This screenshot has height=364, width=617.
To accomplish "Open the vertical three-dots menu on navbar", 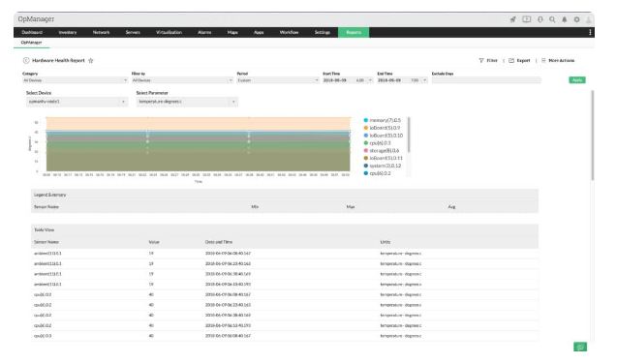I will tap(590, 32).
